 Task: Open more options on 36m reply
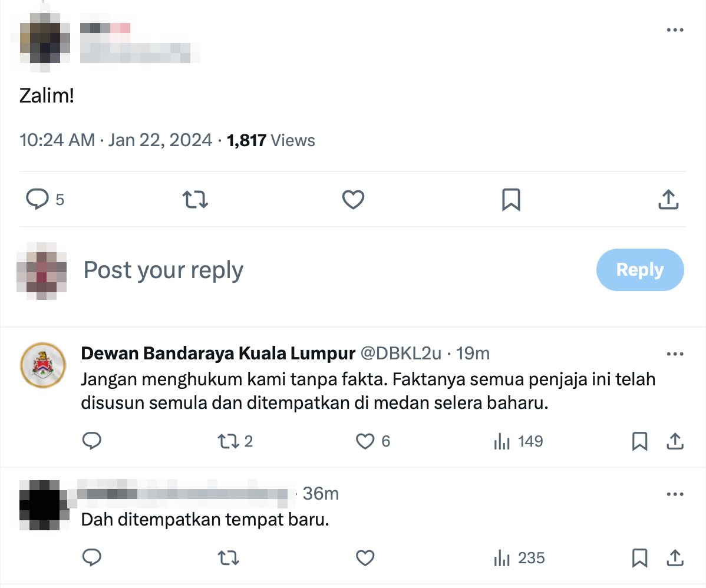coord(675,494)
